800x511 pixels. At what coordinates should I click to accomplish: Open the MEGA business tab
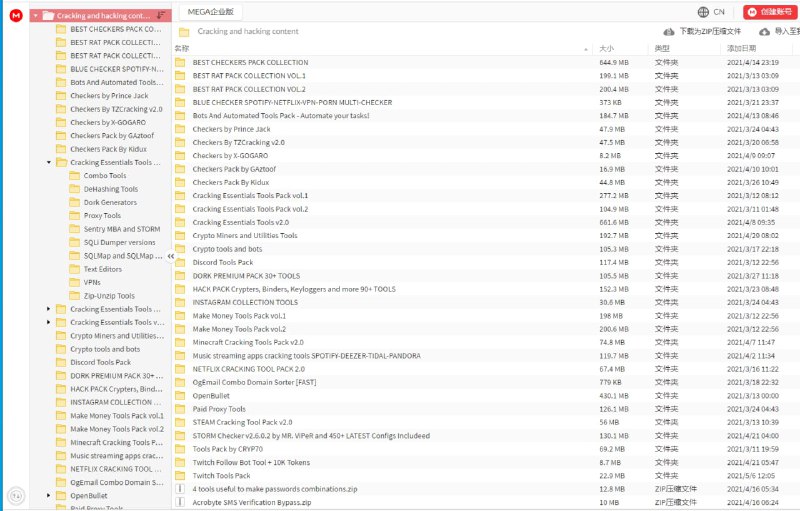click(211, 12)
